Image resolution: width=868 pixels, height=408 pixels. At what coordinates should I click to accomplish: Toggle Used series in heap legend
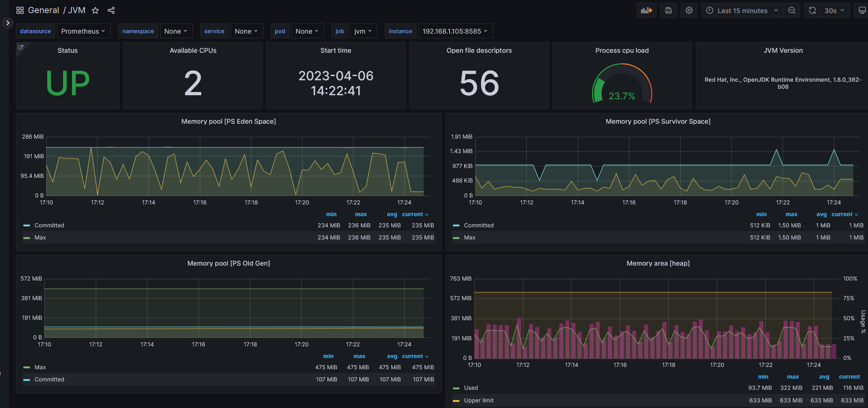(471, 388)
